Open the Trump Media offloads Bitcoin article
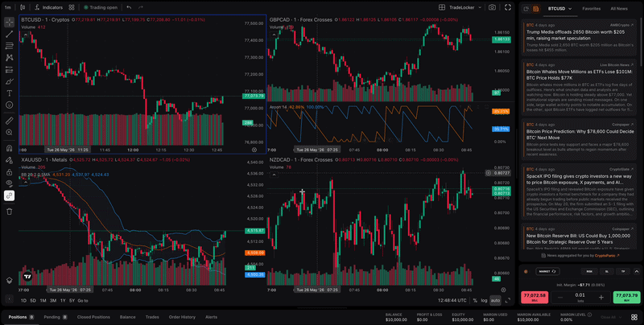Viewport: 644px width, 325px height. point(579,38)
